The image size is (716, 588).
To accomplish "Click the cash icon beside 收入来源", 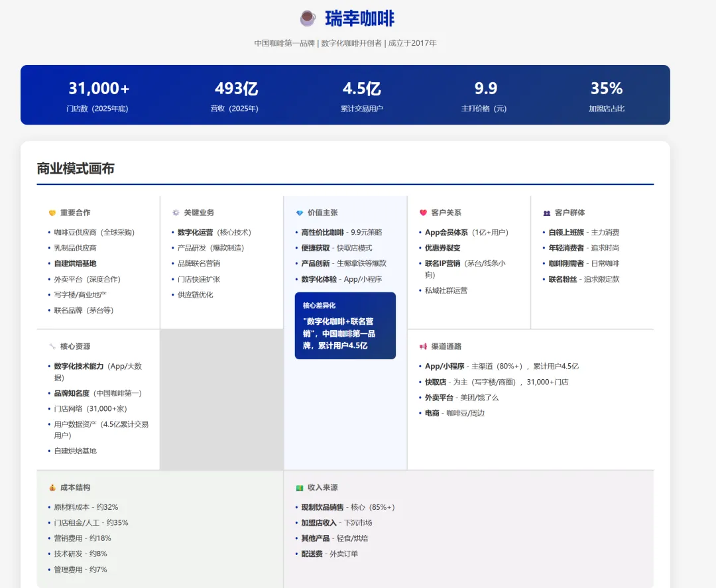I will [x=300, y=487].
